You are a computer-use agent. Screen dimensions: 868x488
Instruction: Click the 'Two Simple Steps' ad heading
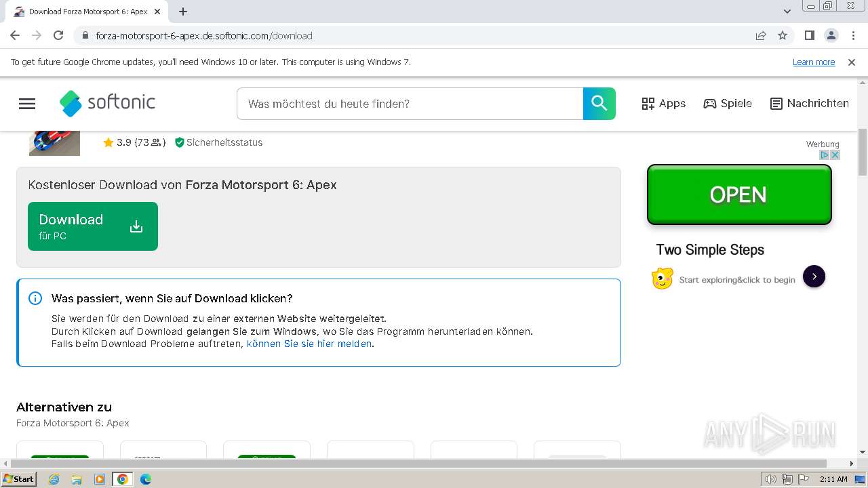710,249
